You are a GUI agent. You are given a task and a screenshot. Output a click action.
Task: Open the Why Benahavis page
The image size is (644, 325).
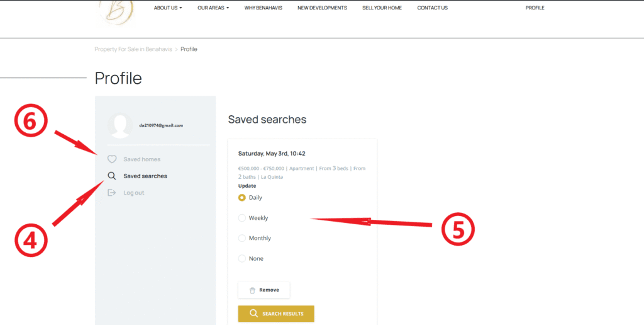263,8
